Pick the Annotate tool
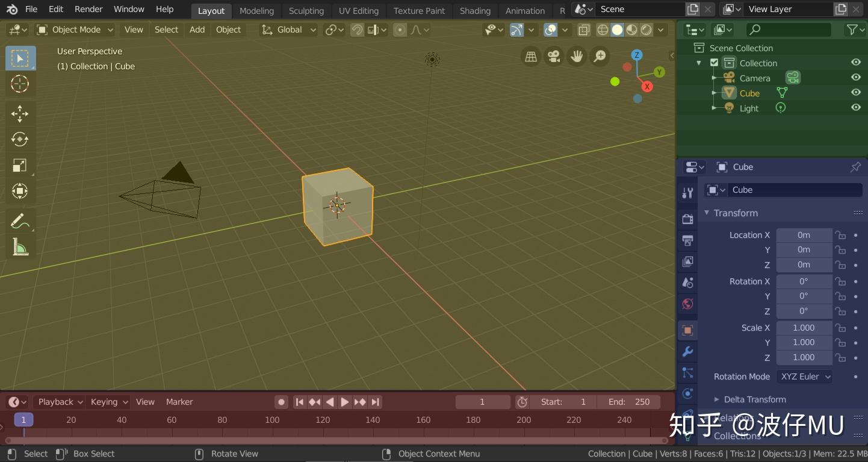Image resolution: width=868 pixels, height=462 pixels. click(x=20, y=220)
